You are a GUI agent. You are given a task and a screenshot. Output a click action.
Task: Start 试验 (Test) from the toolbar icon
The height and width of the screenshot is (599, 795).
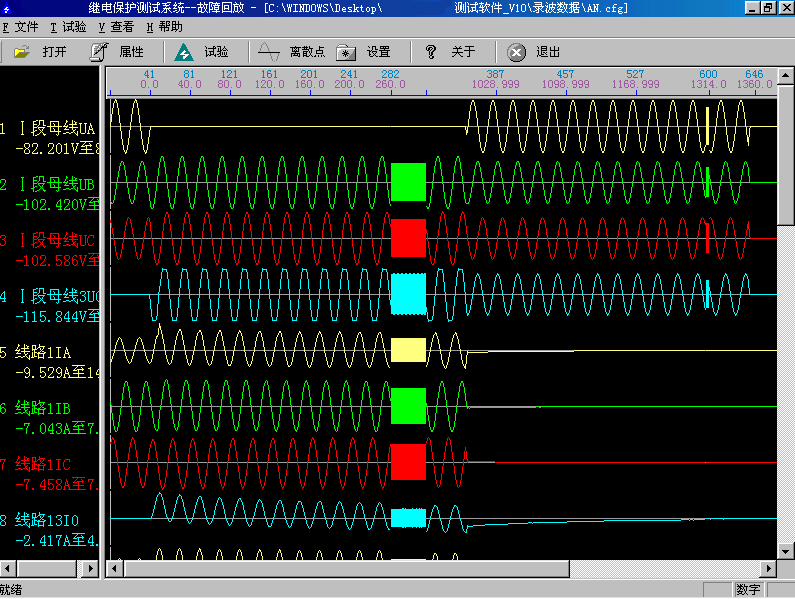(184, 52)
